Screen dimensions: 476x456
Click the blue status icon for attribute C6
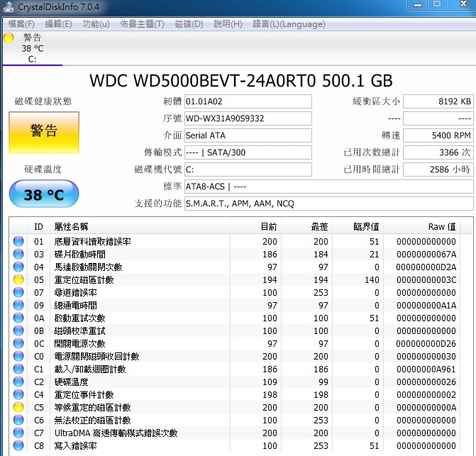click(18, 420)
